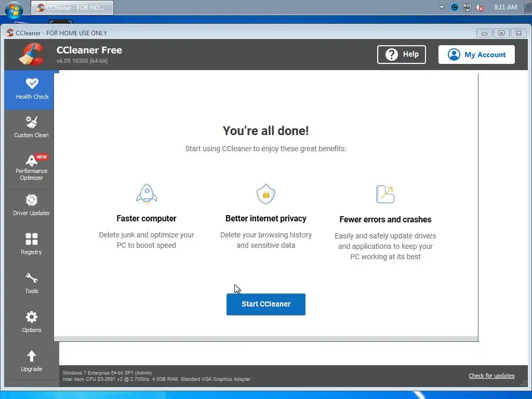Click the rocket icon above Faster computer
This screenshot has width=532, height=399.
[147, 194]
